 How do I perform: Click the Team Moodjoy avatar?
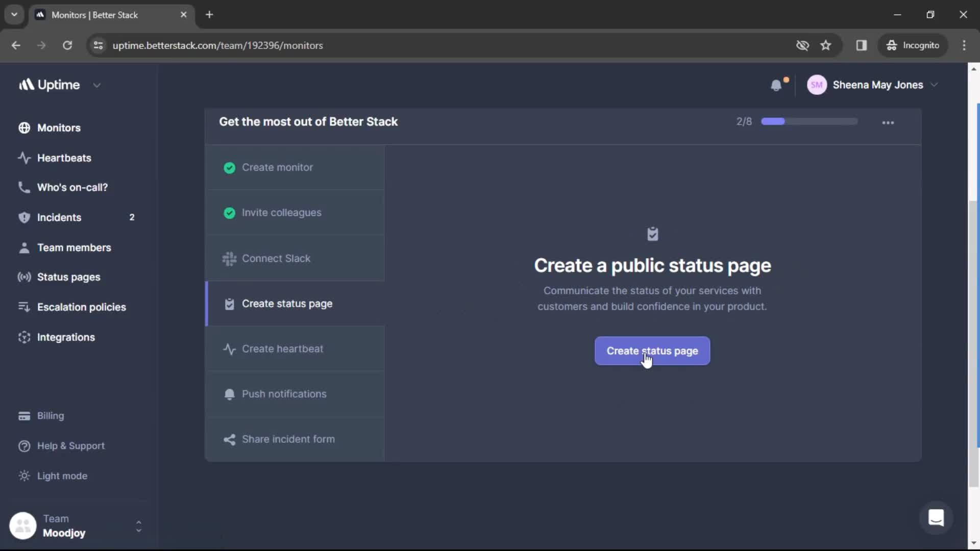click(x=23, y=526)
